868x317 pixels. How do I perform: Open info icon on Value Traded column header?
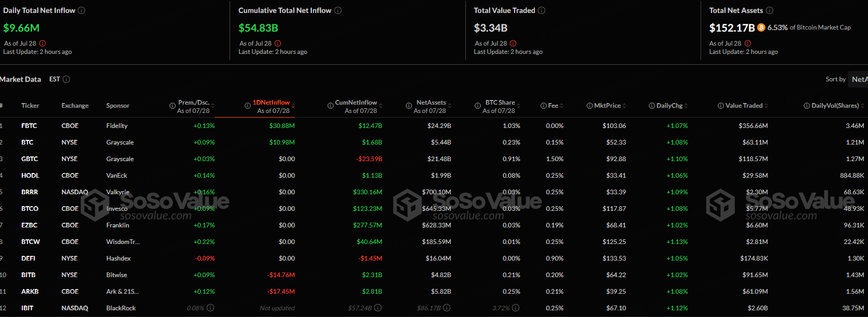(721, 106)
